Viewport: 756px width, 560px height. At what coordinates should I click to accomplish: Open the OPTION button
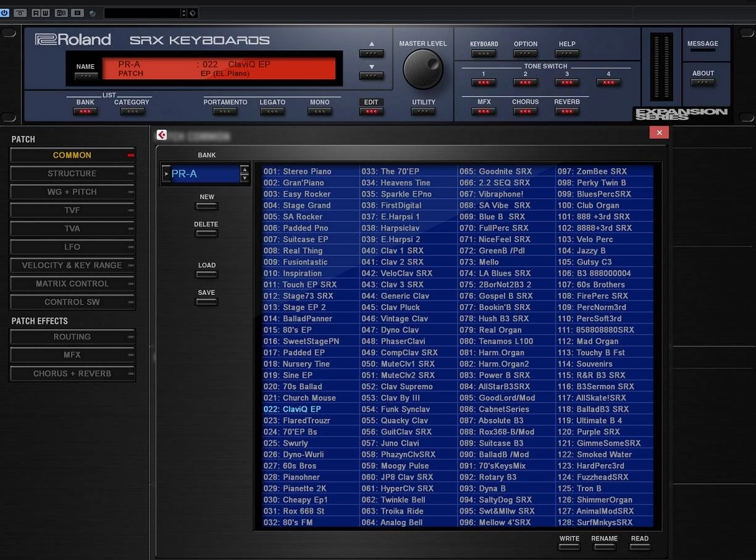pyautogui.click(x=526, y=54)
